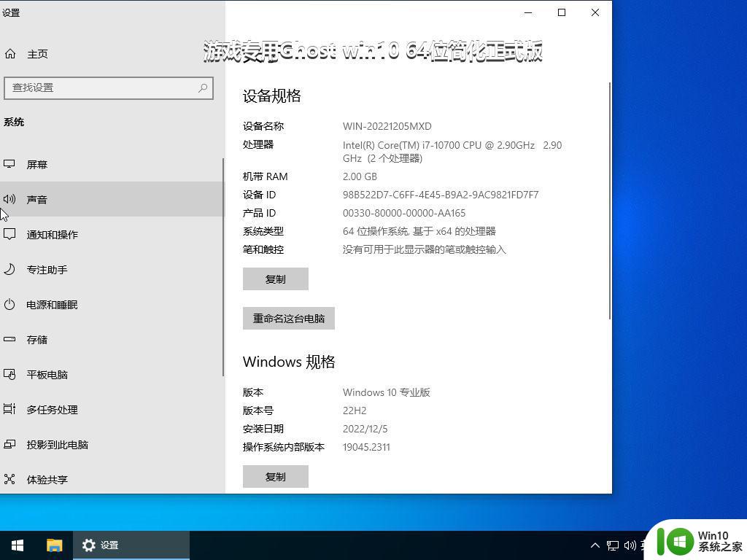Select the Storage (存储) drive icon
Viewport: 747px width, 560px height.
coord(9,339)
